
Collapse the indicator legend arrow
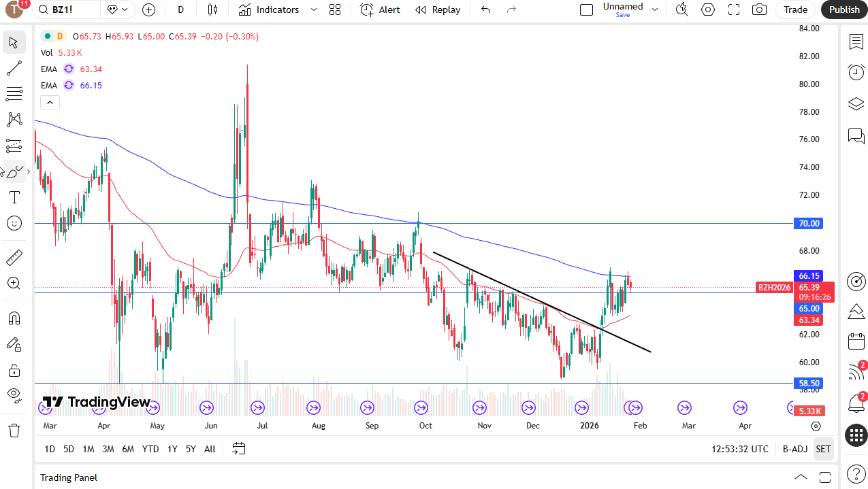pyautogui.click(x=50, y=103)
